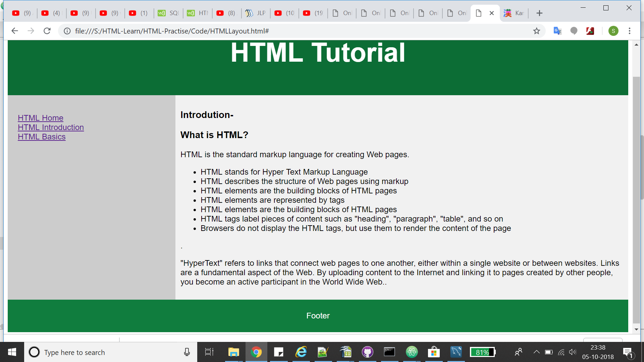Open Wi-Fi network settings from system tray
The height and width of the screenshot is (362, 644).
pyautogui.click(x=561, y=352)
